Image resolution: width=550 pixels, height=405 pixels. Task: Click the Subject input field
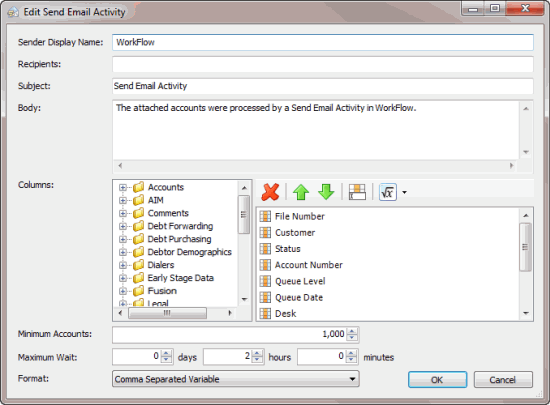tap(323, 86)
